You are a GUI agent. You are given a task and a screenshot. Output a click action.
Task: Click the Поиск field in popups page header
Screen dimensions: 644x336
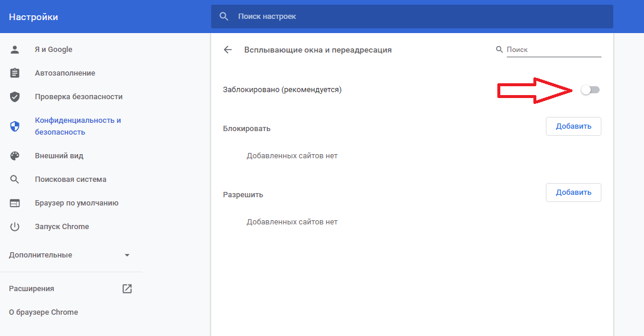click(x=553, y=50)
